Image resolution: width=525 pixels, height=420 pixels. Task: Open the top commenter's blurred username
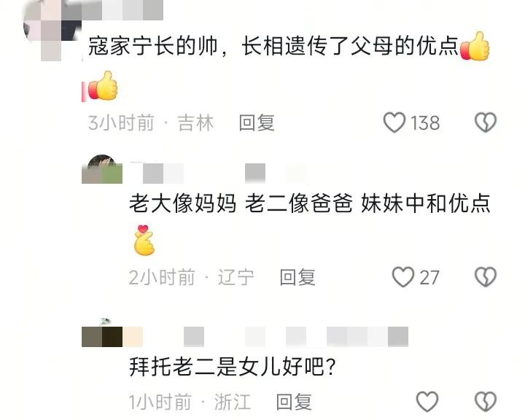122,10
